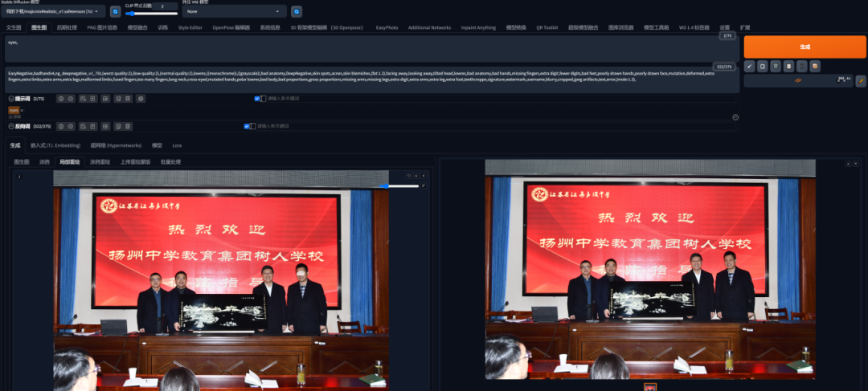This screenshot has width=868, height=391.
Task: Switch to the 上传重绘蒙版 sub-tab
Action: pos(135,162)
